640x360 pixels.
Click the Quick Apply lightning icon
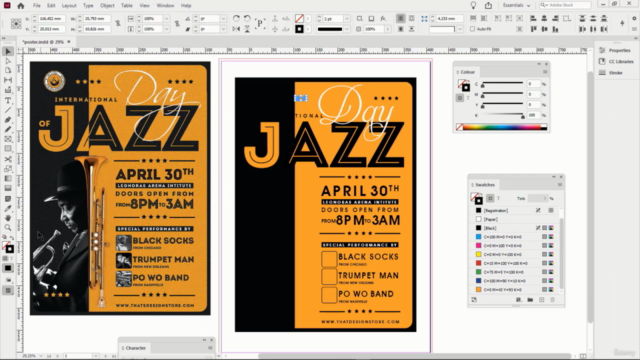pos(622,23)
